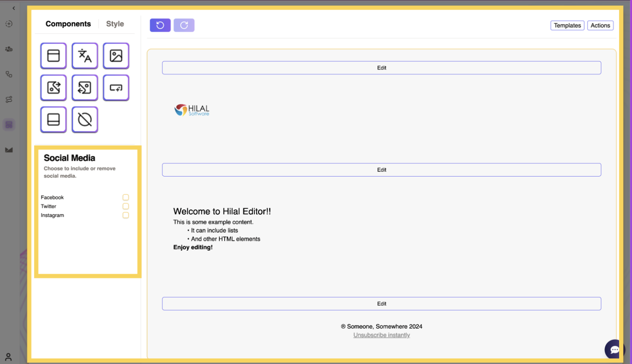Add an image component
The width and height of the screenshot is (632, 364).
click(x=116, y=56)
